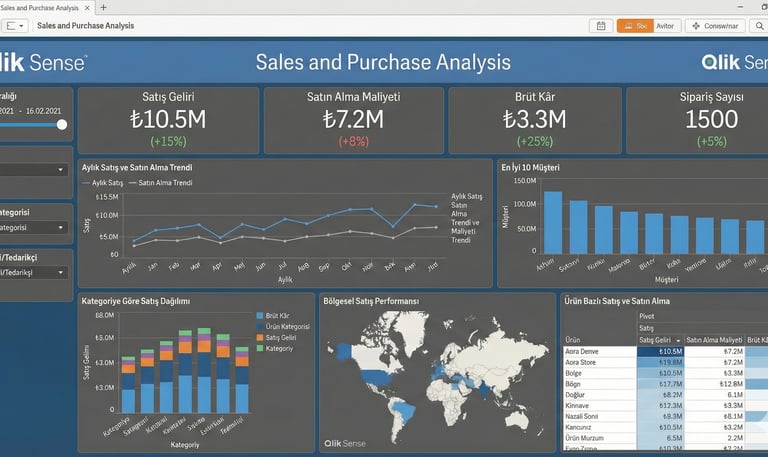
Task: Click the Brüt Kâr legend swatch
Action: 260,316
